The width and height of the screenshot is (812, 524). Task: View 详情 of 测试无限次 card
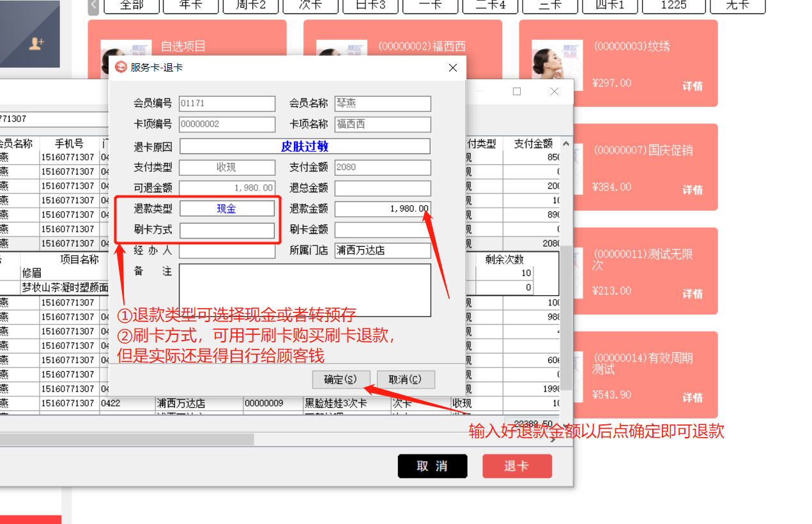pos(693,294)
